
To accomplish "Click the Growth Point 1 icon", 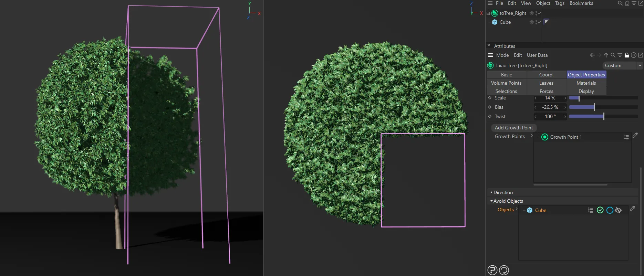I will [x=545, y=137].
